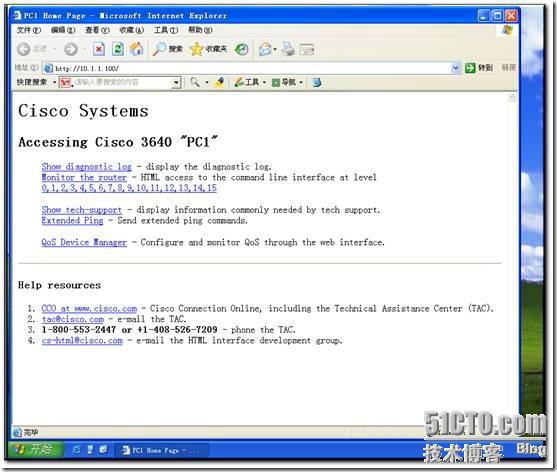Go forward with the Forward arrow button
Screen dimensions: 557x472
tap(71, 49)
